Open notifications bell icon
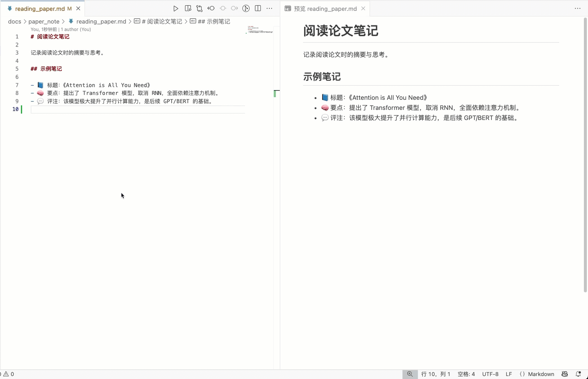 578,374
